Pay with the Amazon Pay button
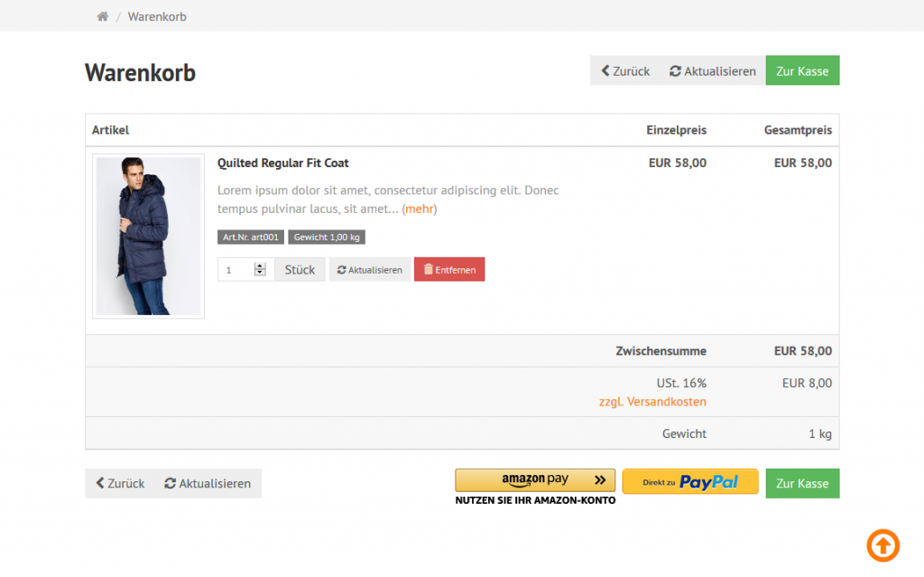 tap(535, 480)
